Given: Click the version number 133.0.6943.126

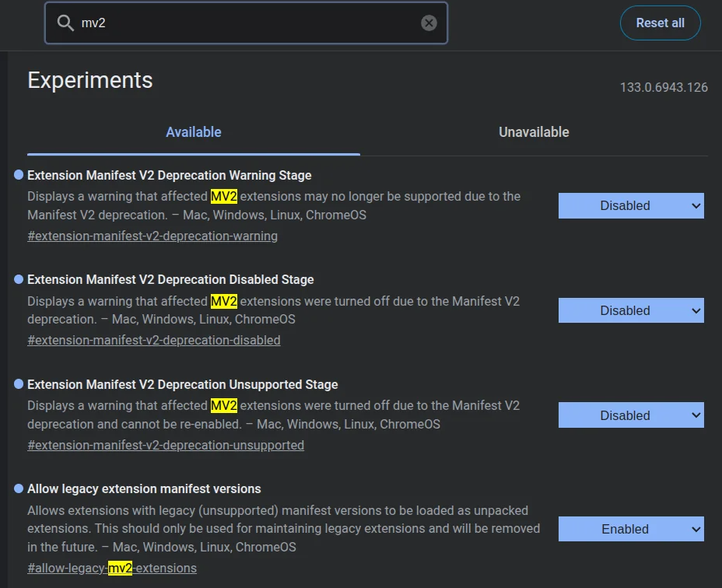Looking at the screenshot, I should click(664, 87).
